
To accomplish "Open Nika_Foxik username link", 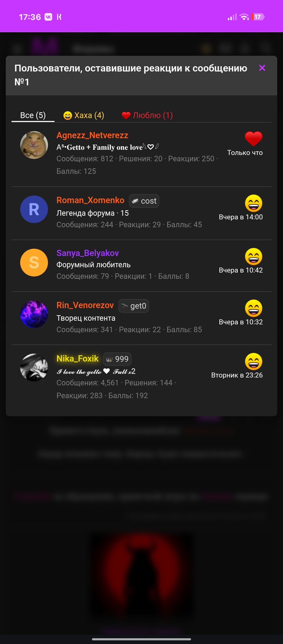I will pyautogui.click(x=78, y=358).
